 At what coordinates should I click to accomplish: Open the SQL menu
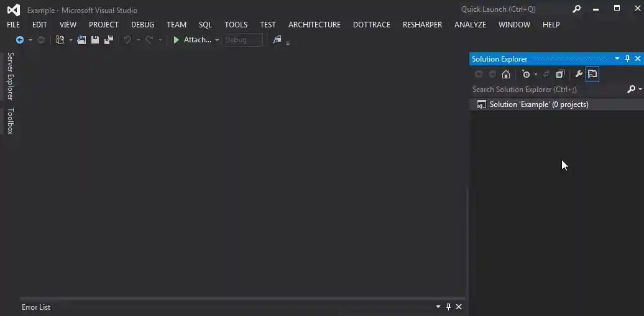coord(205,25)
